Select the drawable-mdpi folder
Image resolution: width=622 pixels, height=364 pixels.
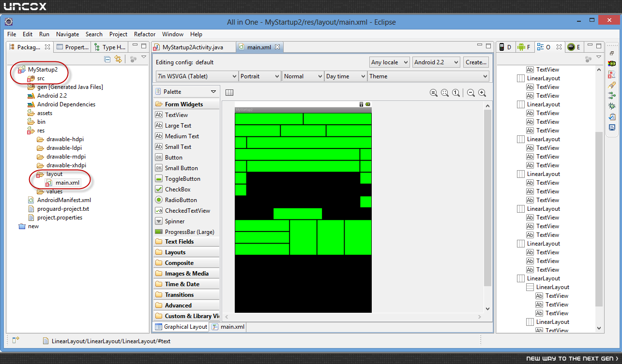tap(61, 157)
